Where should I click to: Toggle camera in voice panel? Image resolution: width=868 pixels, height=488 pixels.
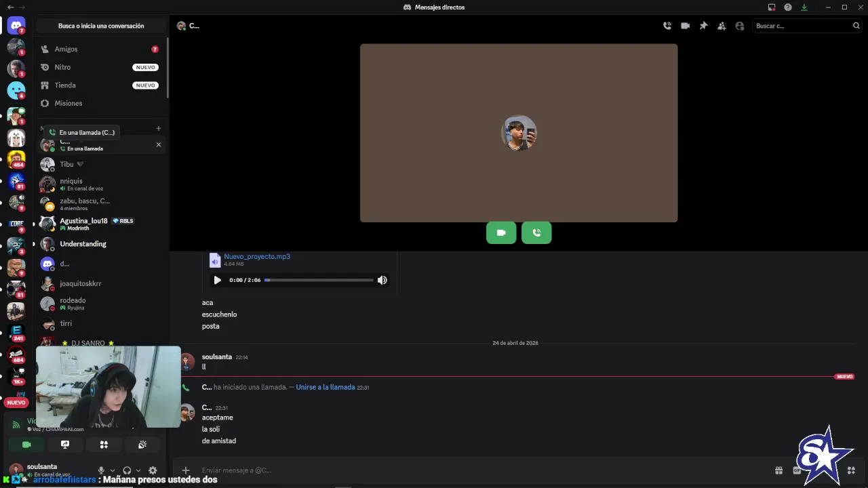click(x=26, y=445)
